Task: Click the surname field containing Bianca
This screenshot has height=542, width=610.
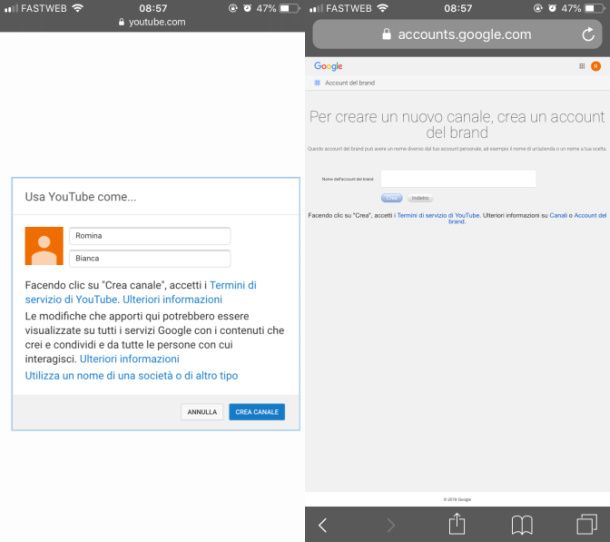Action: 150,258
